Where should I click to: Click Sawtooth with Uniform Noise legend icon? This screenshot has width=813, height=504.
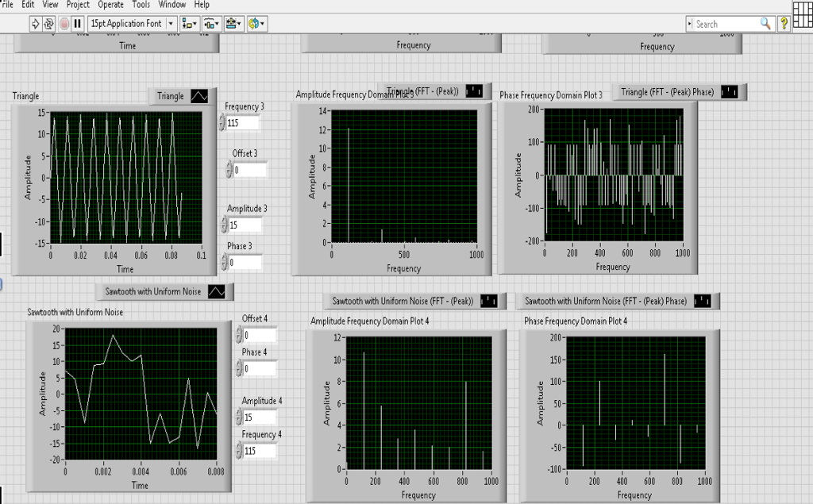(x=216, y=292)
